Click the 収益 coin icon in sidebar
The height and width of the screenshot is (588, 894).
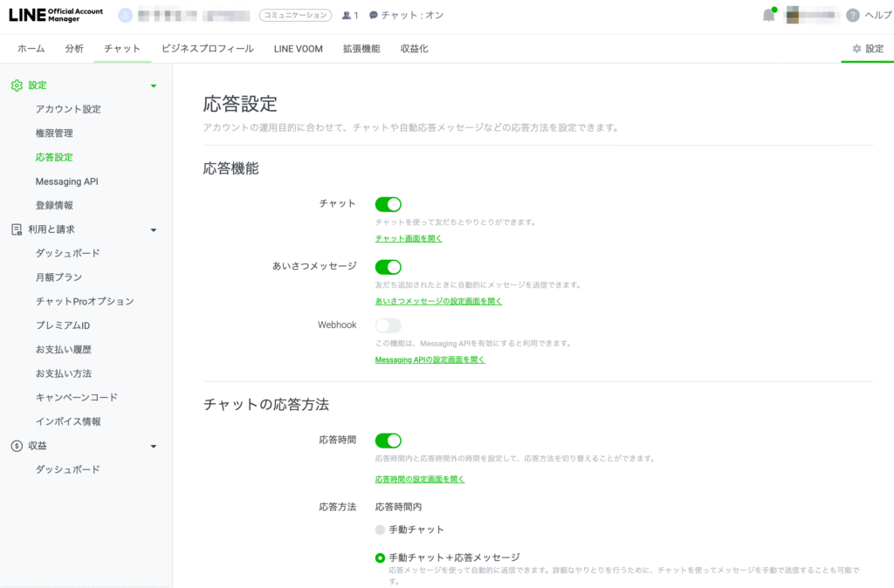click(17, 446)
